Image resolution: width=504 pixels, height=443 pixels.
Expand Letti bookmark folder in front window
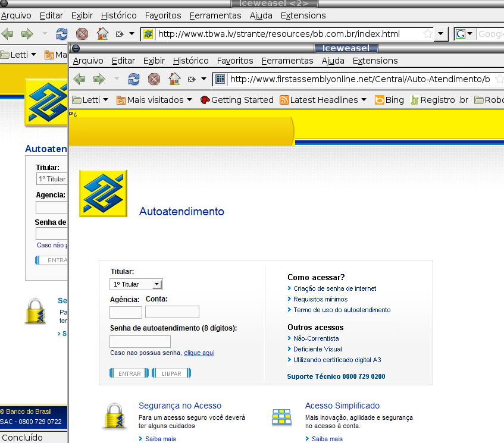click(x=90, y=100)
